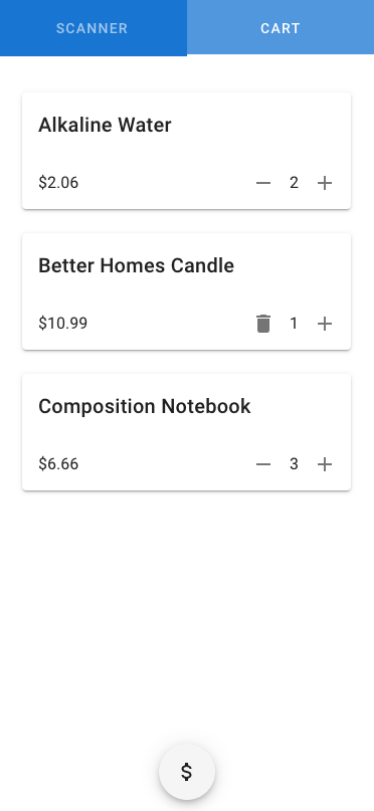Open the Alkaline Water item title
The width and height of the screenshot is (374, 811).
coord(104,125)
